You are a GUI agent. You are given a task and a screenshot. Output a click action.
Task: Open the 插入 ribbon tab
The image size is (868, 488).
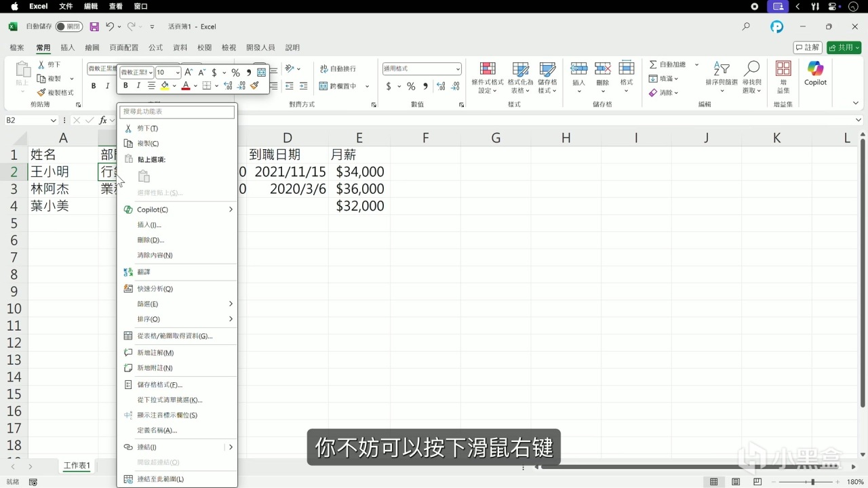tap(68, 47)
